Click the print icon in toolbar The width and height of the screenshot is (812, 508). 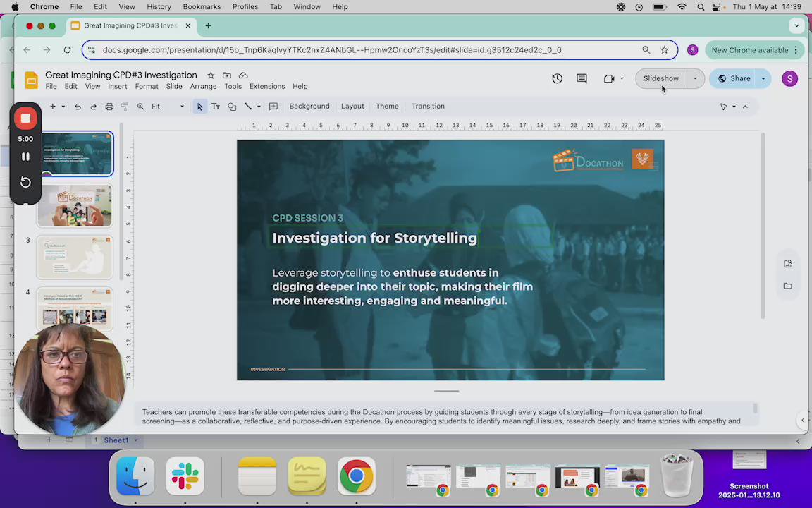pyautogui.click(x=109, y=107)
